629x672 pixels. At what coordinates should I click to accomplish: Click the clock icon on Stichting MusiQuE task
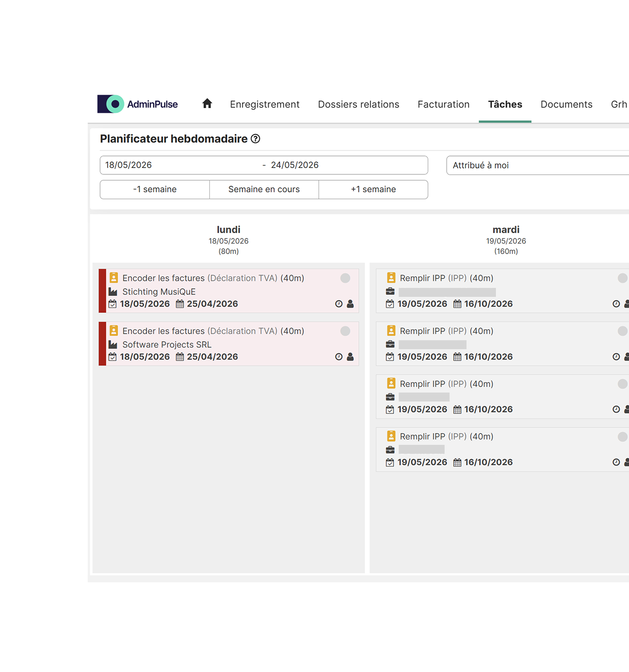339,304
